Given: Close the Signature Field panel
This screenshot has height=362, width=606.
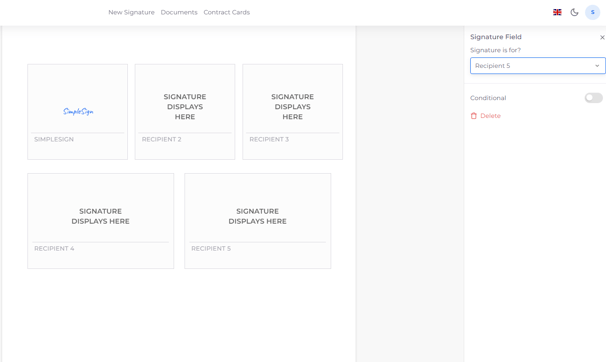Looking at the screenshot, I should pos(602,37).
